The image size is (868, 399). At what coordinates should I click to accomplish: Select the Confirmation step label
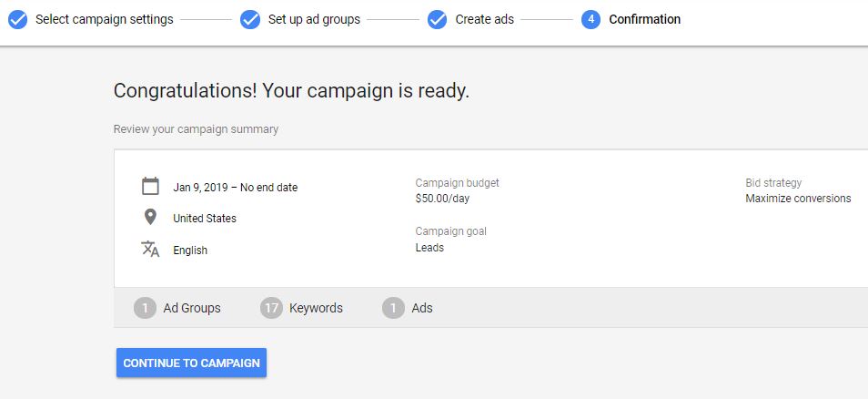point(645,19)
